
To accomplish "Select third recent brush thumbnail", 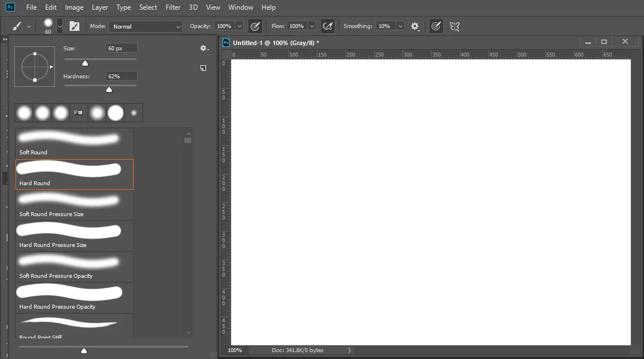I will (x=61, y=113).
